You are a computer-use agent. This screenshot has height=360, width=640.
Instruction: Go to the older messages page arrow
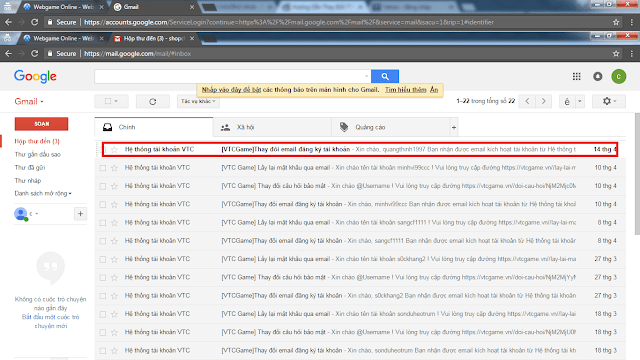543,101
